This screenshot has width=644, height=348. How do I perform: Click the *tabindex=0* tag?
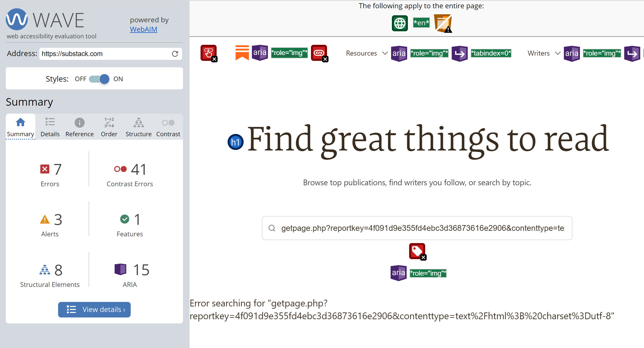point(491,53)
